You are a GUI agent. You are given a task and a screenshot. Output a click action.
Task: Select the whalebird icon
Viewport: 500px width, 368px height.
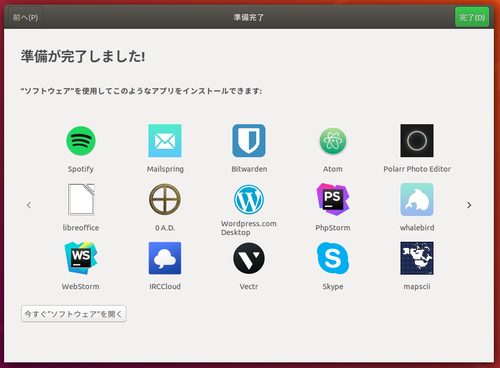[x=417, y=199]
